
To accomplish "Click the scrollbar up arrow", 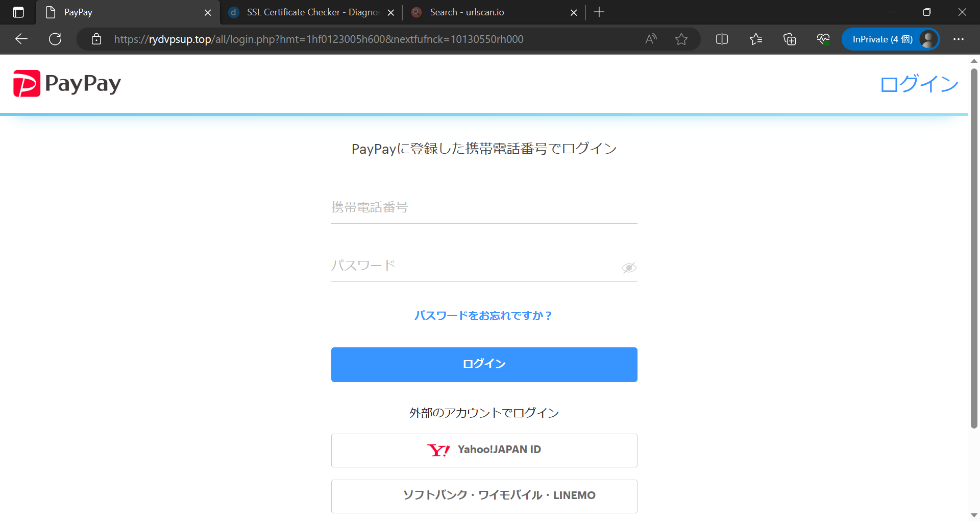I will (x=974, y=61).
